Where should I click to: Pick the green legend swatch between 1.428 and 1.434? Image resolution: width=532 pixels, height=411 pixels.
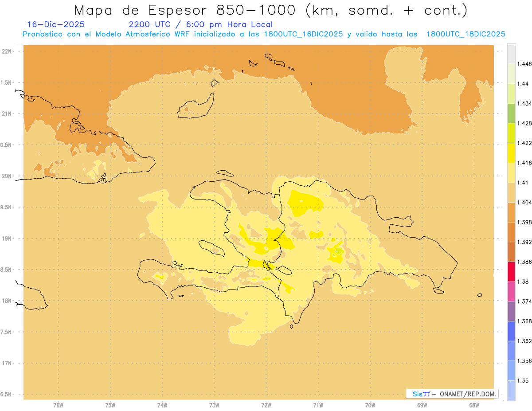[x=511, y=113]
